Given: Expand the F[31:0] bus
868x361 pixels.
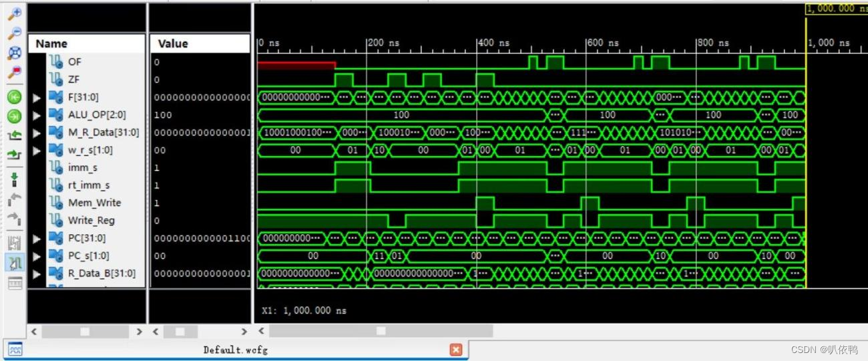Looking at the screenshot, I should [x=37, y=97].
